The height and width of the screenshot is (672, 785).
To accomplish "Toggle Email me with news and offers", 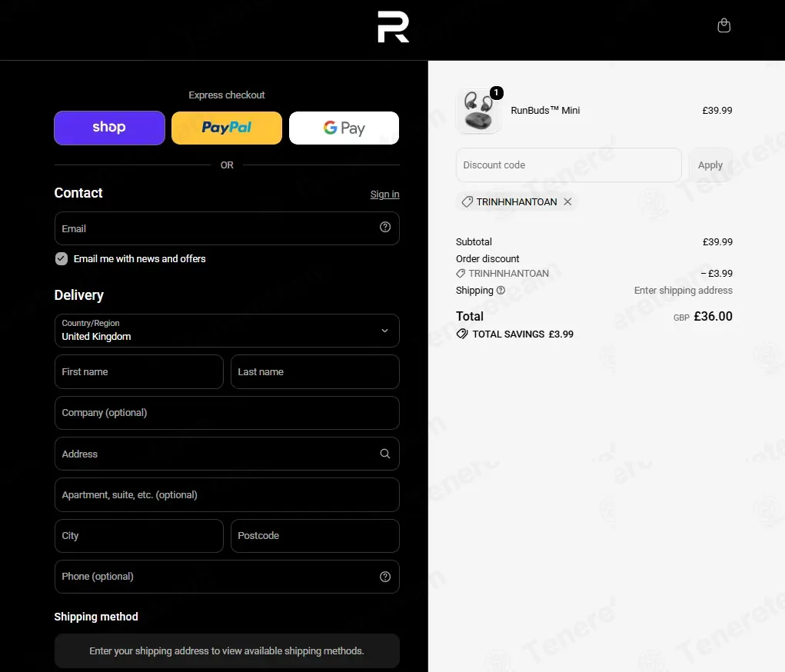I will tap(62, 259).
